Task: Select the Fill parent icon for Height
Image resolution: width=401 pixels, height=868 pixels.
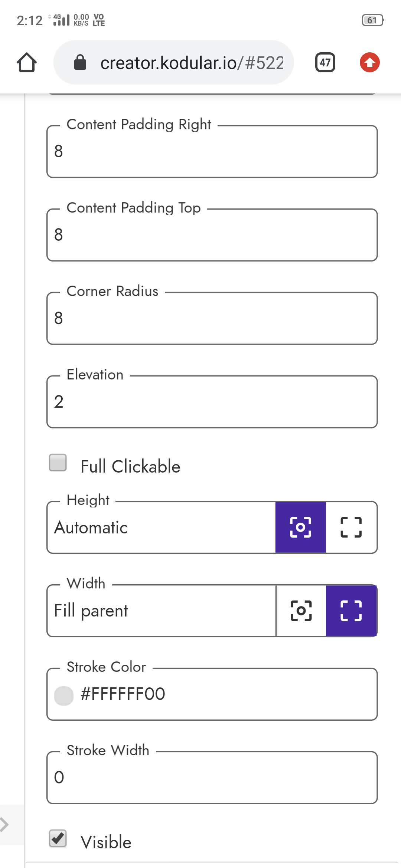Action: click(x=351, y=527)
